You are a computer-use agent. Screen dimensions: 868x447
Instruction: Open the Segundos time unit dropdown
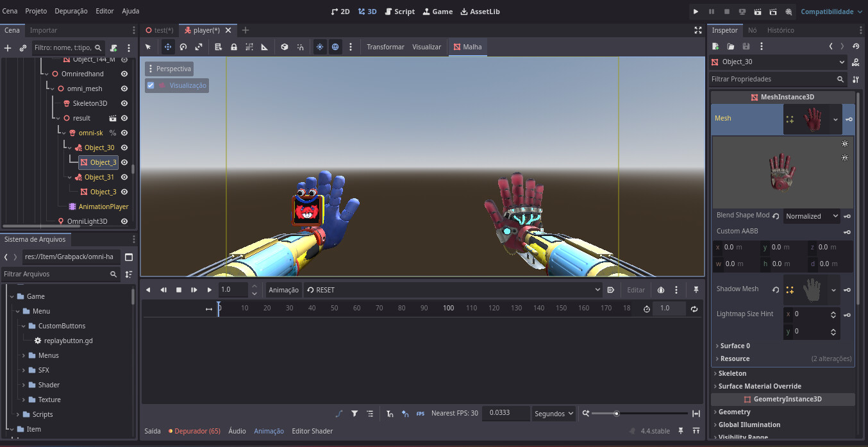tap(554, 414)
